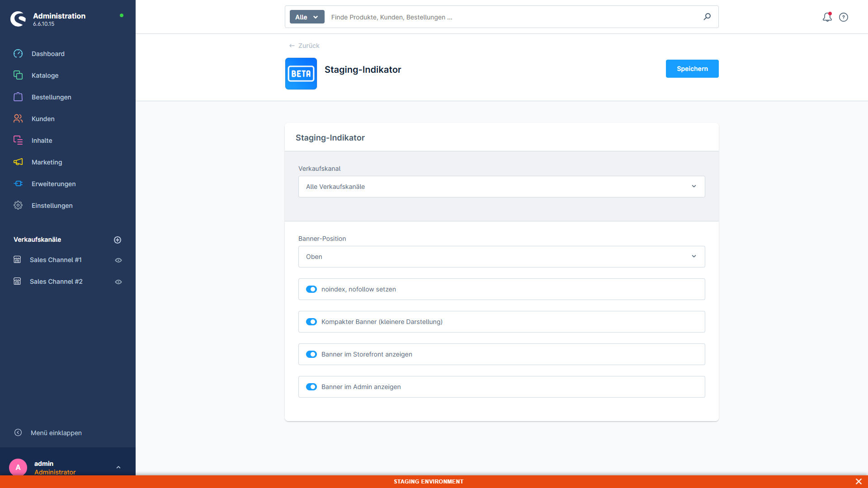Turn off Banner im Admin anzeigen

pos(311,387)
